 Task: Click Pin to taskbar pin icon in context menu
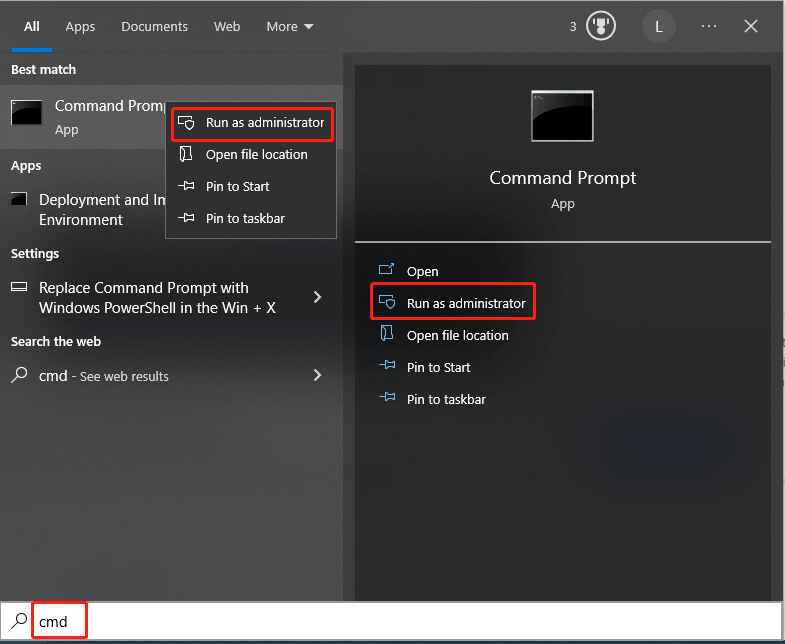click(x=186, y=218)
